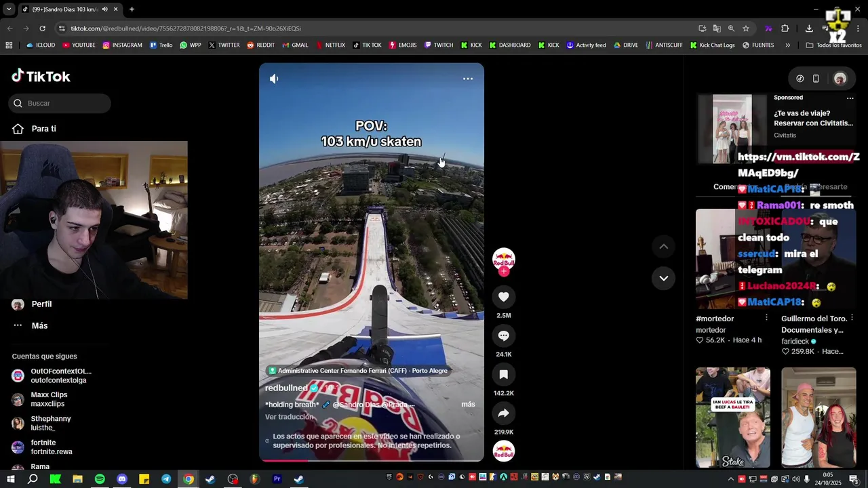The image size is (868, 488).
Task: Open the Red Bull sound disc
Action: point(504,451)
